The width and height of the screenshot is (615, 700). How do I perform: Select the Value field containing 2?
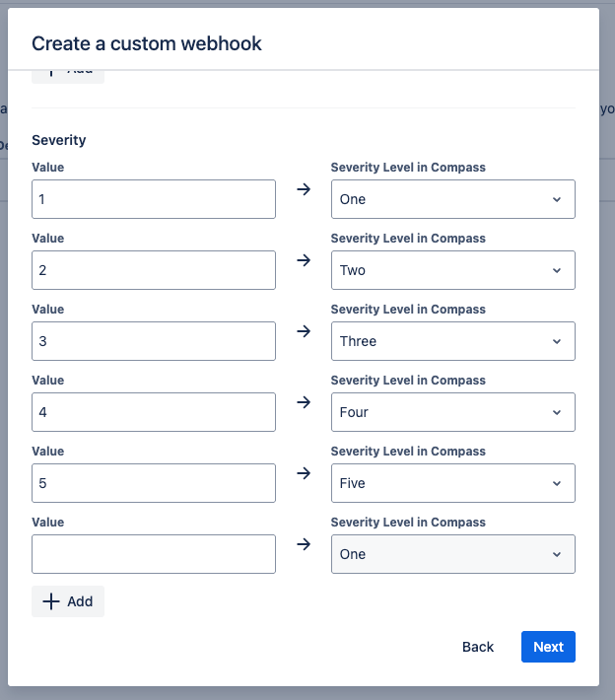point(154,270)
